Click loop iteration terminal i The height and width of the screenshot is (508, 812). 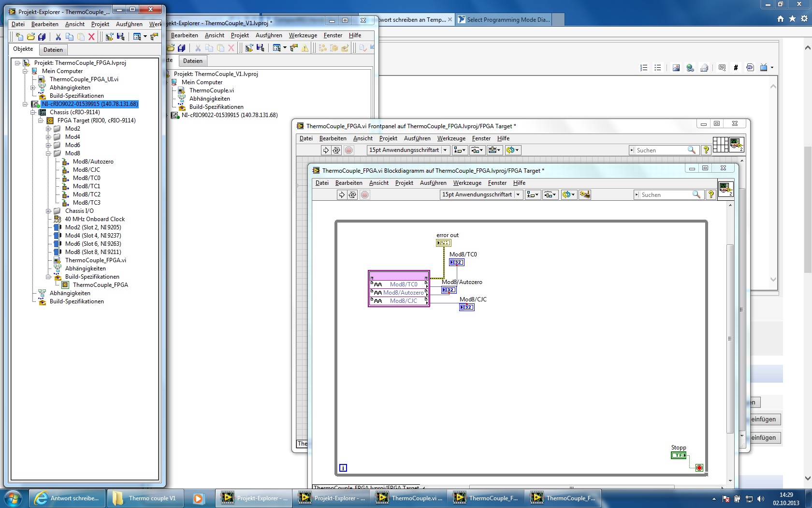(343, 468)
